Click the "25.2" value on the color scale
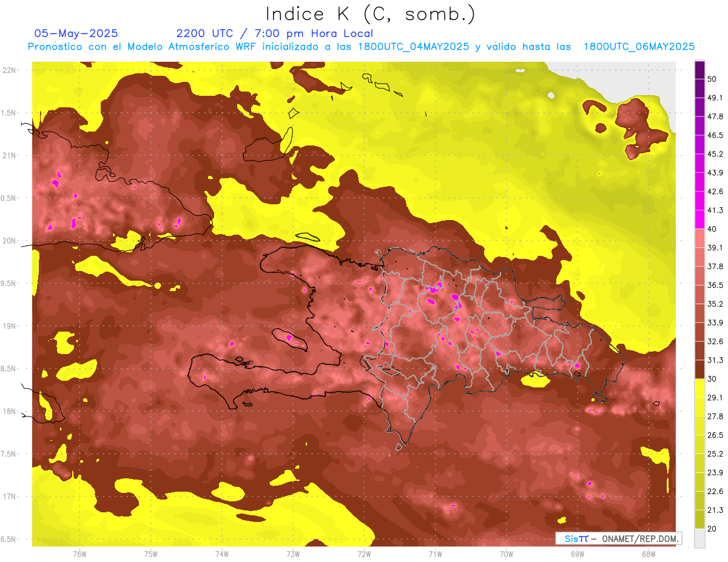728x562 pixels. click(715, 453)
